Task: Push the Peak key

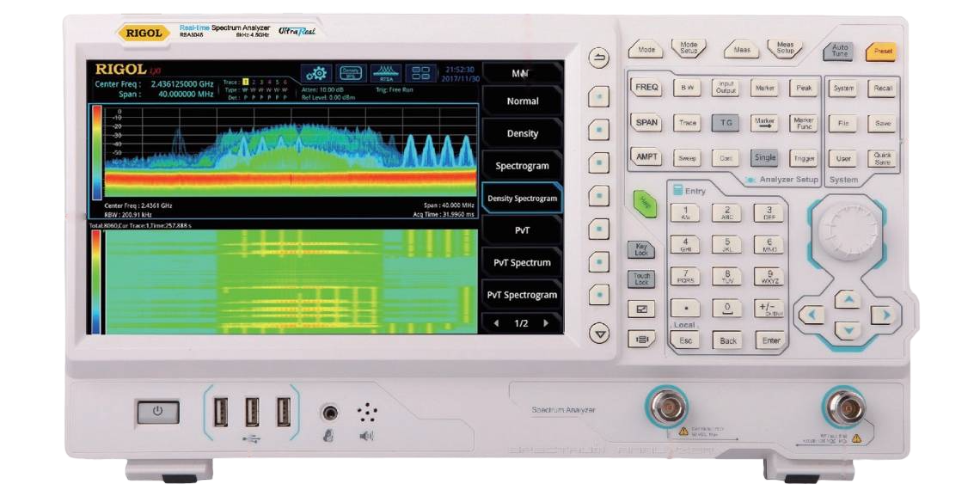Action: (803, 89)
